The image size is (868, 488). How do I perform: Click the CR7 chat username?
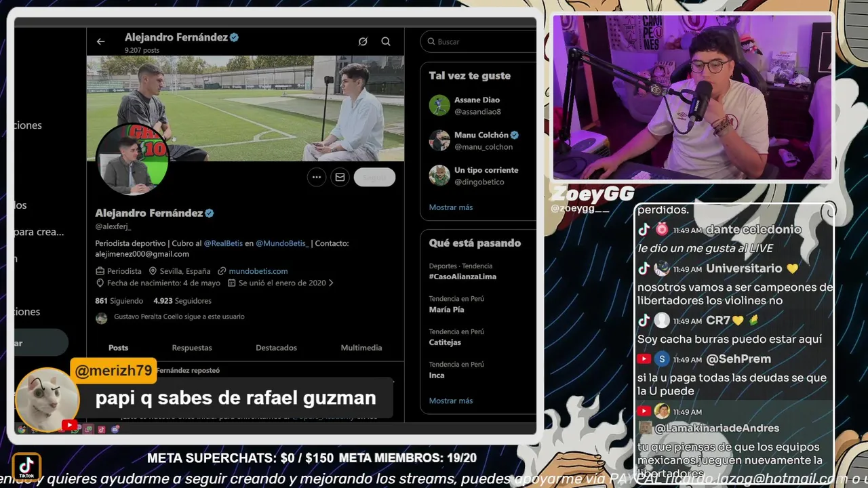[717, 321]
